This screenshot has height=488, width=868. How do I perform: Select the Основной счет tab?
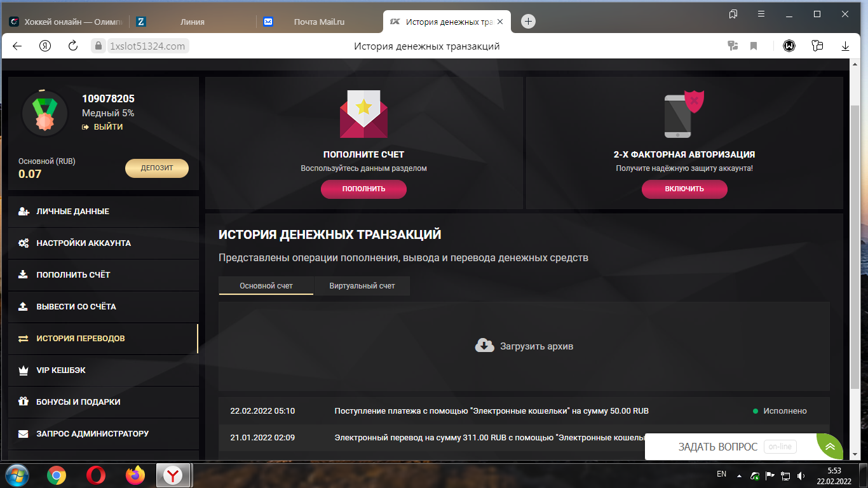coord(266,286)
